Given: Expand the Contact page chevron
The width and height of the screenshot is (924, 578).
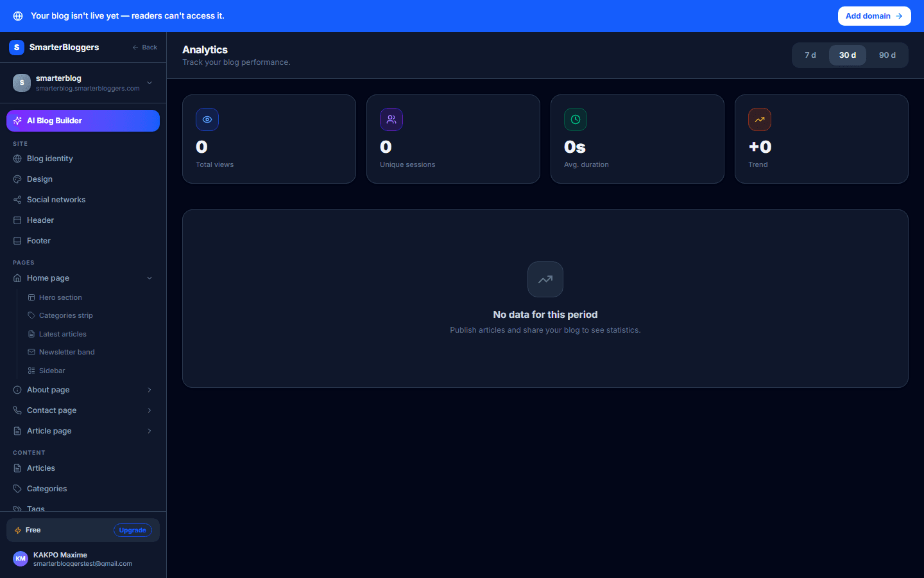Looking at the screenshot, I should (x=150, y=410).
